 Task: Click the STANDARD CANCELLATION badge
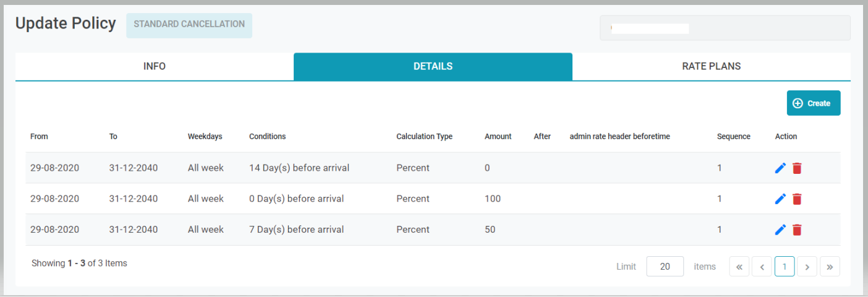[x=189, y=25]
